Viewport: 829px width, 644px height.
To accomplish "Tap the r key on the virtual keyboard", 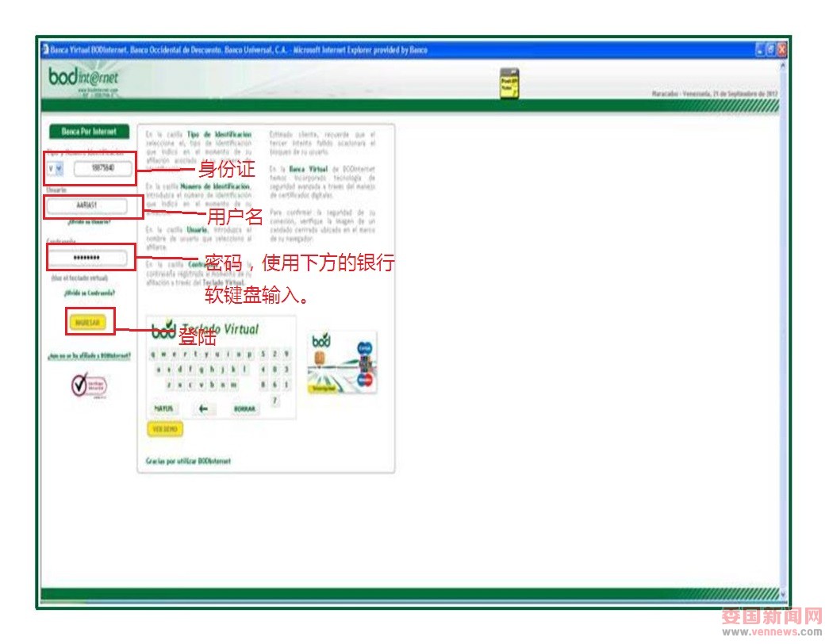I will click(186, 355).
